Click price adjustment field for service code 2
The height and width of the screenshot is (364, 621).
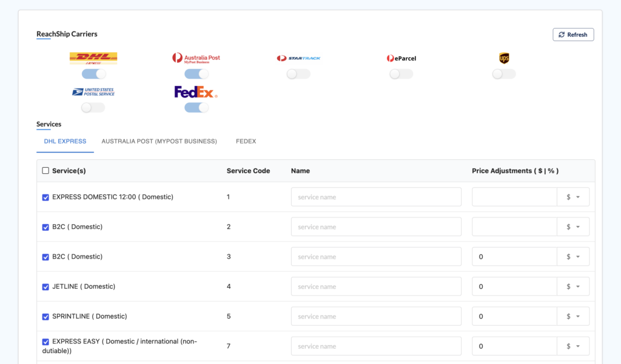click(x=514, y=227)
